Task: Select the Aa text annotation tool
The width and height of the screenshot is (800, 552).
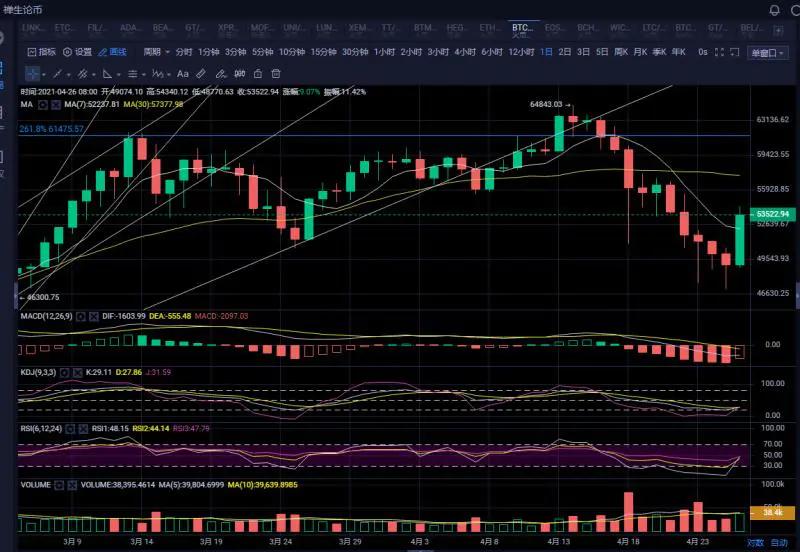Action: pos(182,74)
